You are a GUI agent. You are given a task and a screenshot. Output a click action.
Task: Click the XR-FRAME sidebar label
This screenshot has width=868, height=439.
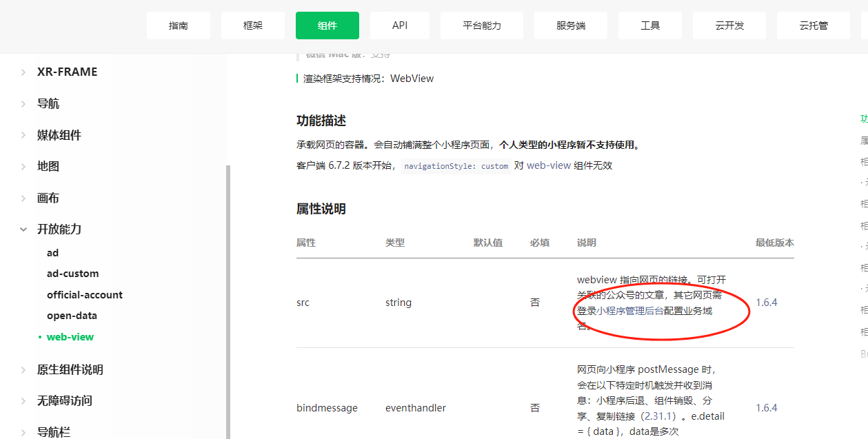67,72
